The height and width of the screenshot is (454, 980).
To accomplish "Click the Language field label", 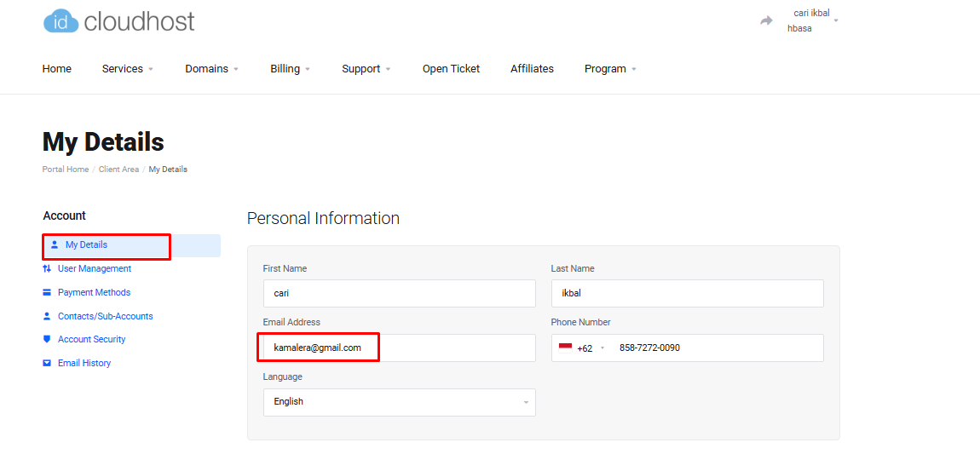I will click(283, 377).
